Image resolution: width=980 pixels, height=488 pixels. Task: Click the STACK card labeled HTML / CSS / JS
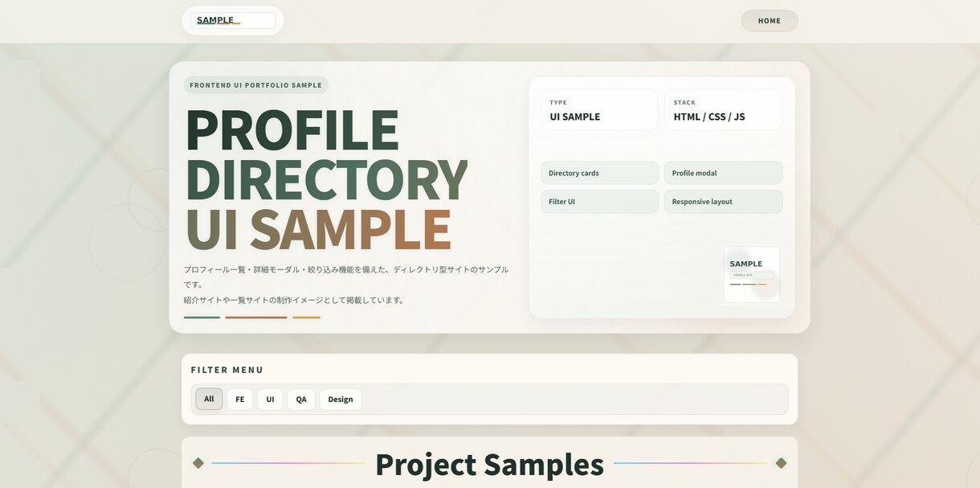point(722,109)
